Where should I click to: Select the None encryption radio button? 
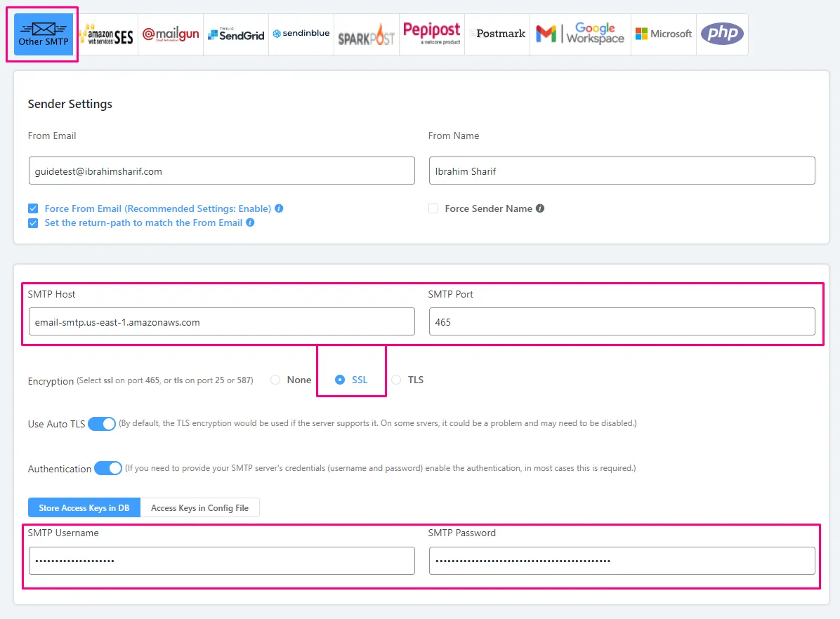pyautogui.click(x=275, y=380)
